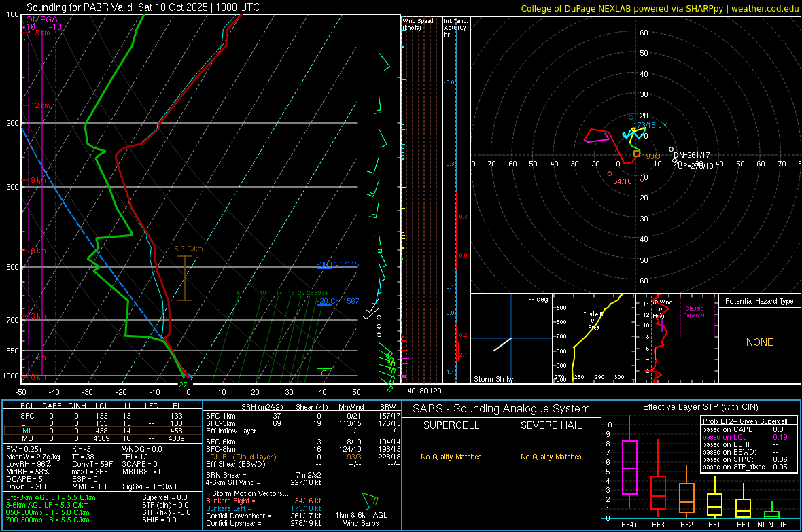The image size is (802, 532).
Task: Click the 'DCAPE = 5' value
Action: tap(24, 479)
